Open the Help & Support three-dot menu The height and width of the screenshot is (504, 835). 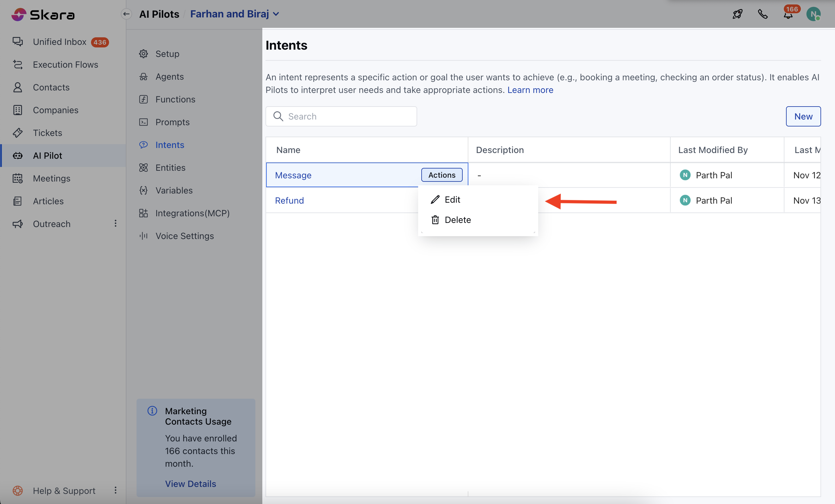(x=116, y=490)
